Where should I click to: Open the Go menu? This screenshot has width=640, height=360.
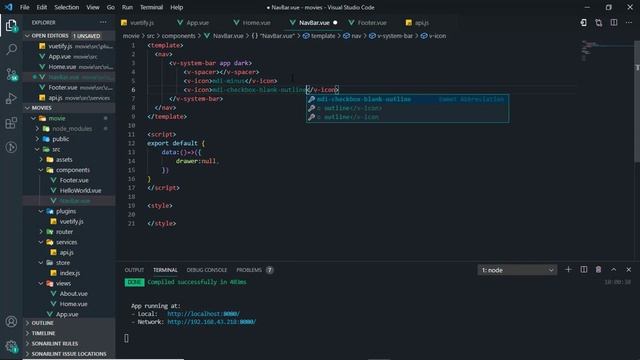pos(111,7)
